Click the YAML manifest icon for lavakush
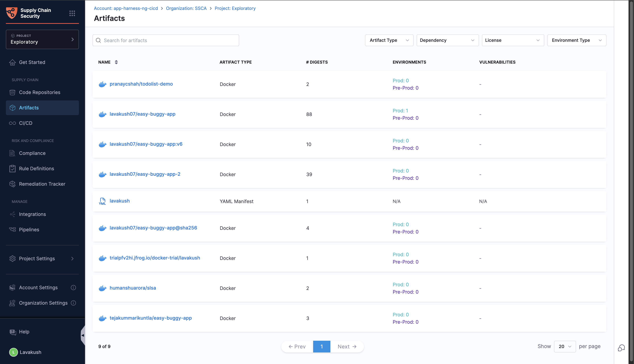This screenshot has width=634, height=364. coord(102,201)
